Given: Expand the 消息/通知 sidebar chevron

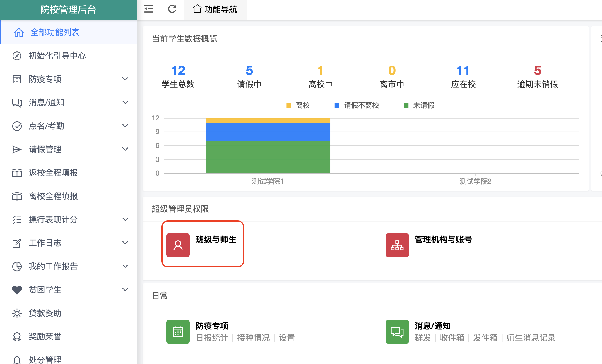Looking at the screenshot, I should (x=125, y=102).
